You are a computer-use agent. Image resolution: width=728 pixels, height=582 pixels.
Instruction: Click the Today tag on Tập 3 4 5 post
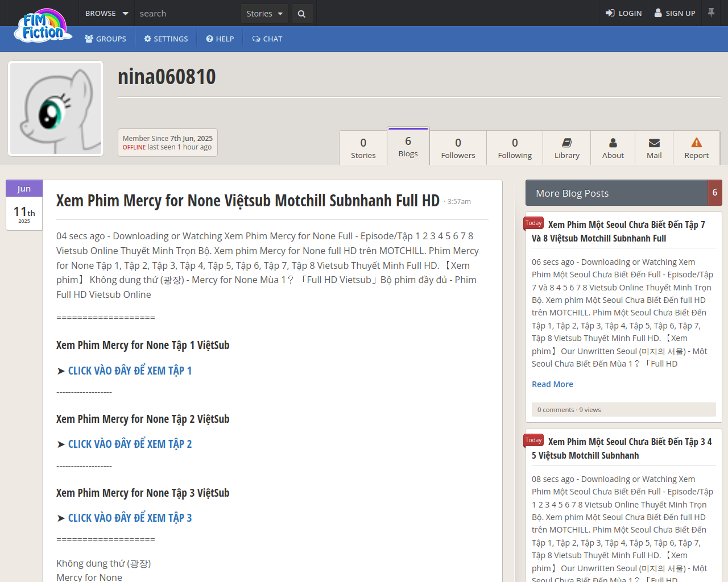pyautogui.click(x=533, y=440)
